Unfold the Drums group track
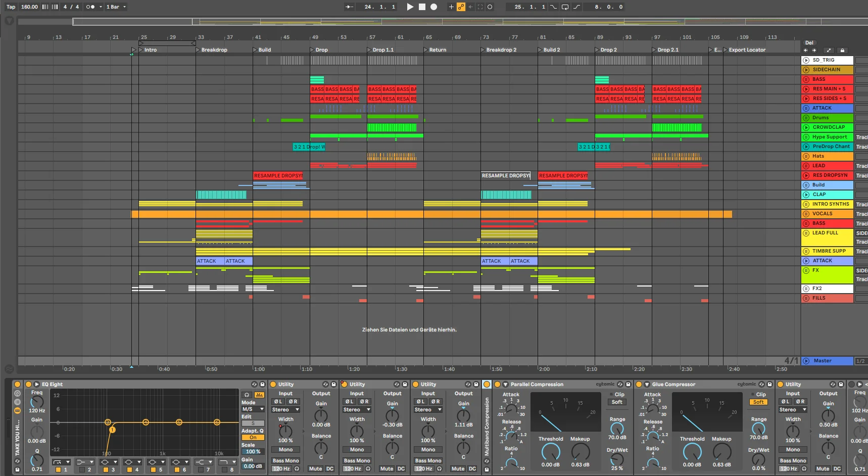Screen dimensions: 868x476 (806, 118)
